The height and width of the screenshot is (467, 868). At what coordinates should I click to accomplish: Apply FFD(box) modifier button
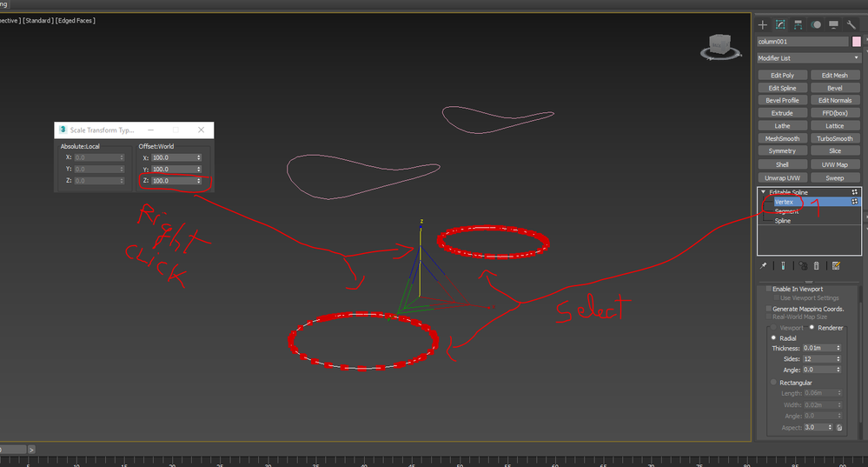tap(835, 113)
